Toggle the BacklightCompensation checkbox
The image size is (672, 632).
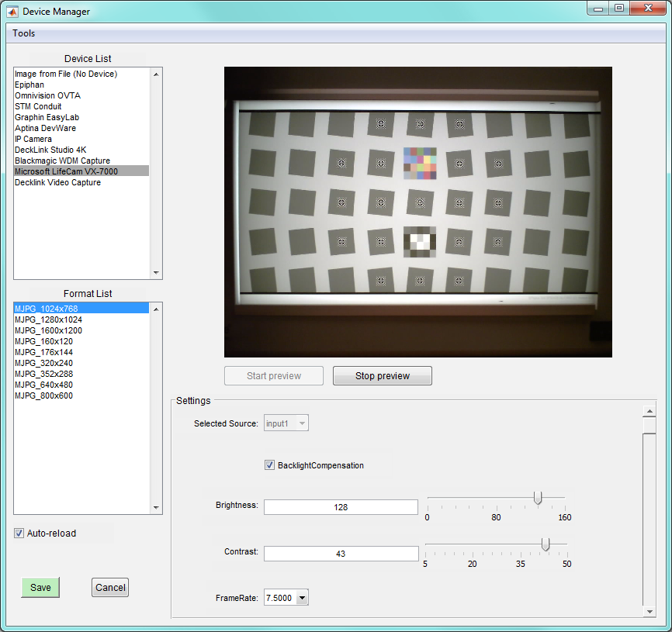point(269,465)
